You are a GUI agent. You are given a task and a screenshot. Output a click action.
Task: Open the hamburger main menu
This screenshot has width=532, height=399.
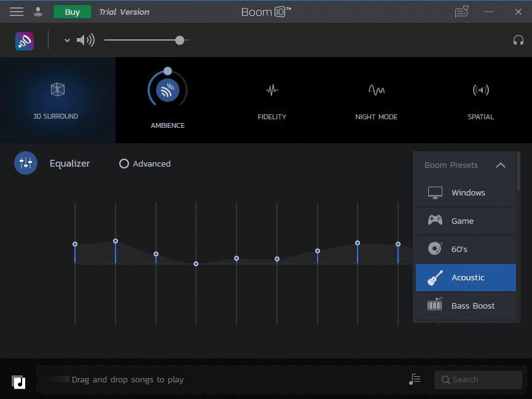click(x=17, y=12)
